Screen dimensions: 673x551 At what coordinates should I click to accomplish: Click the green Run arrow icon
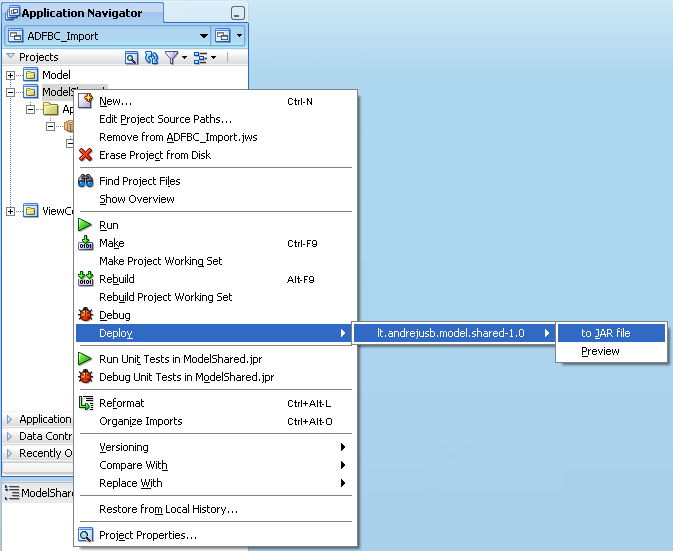85,225
